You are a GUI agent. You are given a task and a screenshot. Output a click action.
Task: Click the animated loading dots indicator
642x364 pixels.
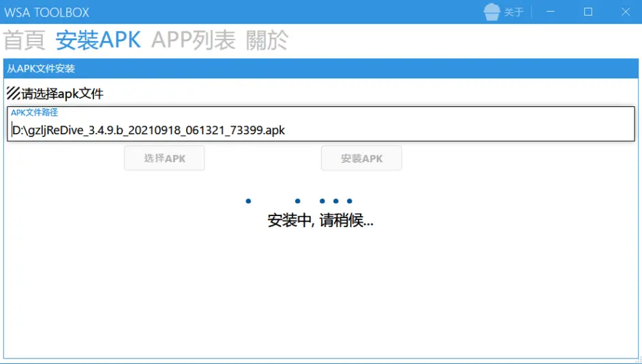[x=300, y=201]
